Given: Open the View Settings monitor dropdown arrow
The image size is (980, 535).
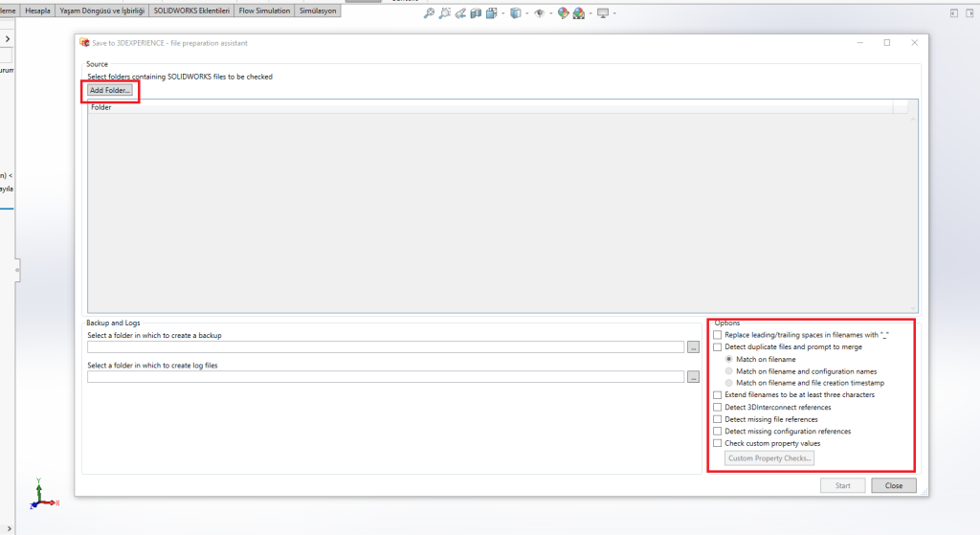Looking at the screenshot, I should point(613,13).
